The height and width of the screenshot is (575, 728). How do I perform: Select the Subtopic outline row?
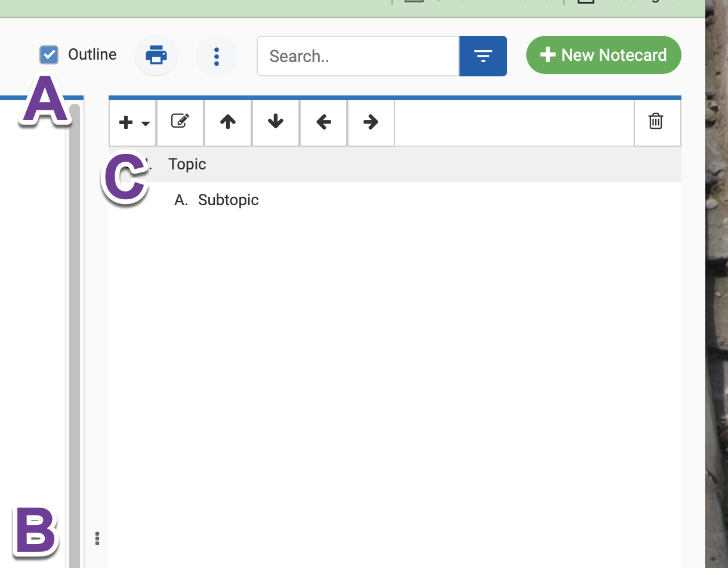(228, 200)
